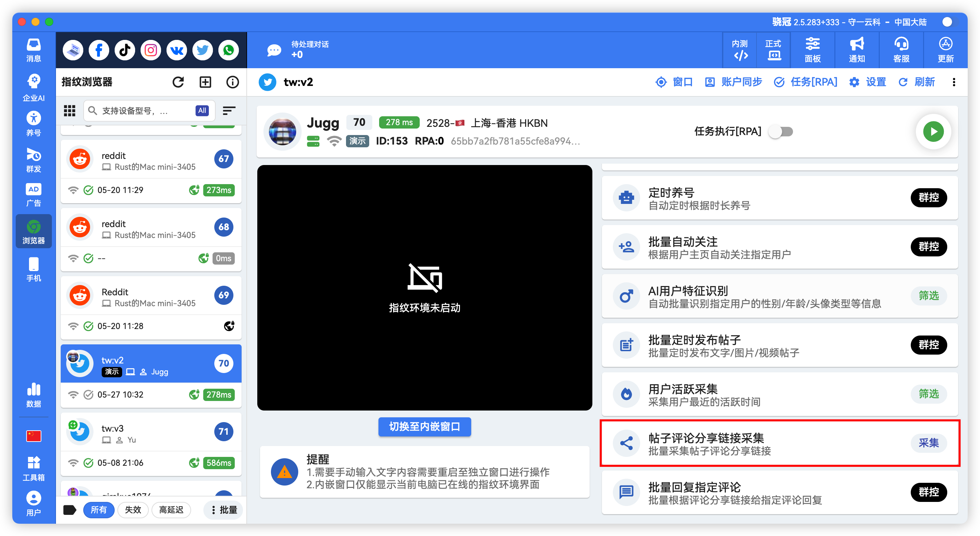
Task: Show fingerprint browser info
Action: pos(232,82)
